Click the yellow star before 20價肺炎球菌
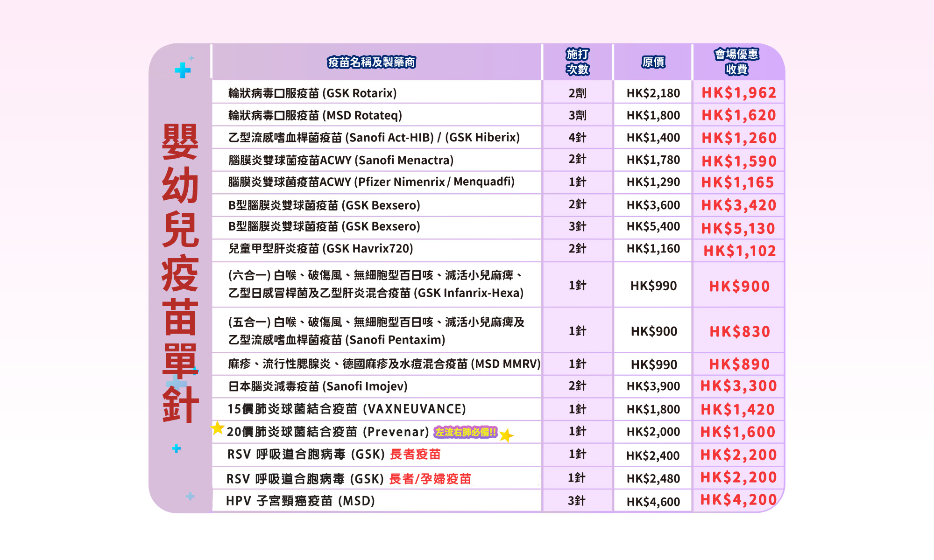Viewport: 934px width, 560px height. pos(217,427)
